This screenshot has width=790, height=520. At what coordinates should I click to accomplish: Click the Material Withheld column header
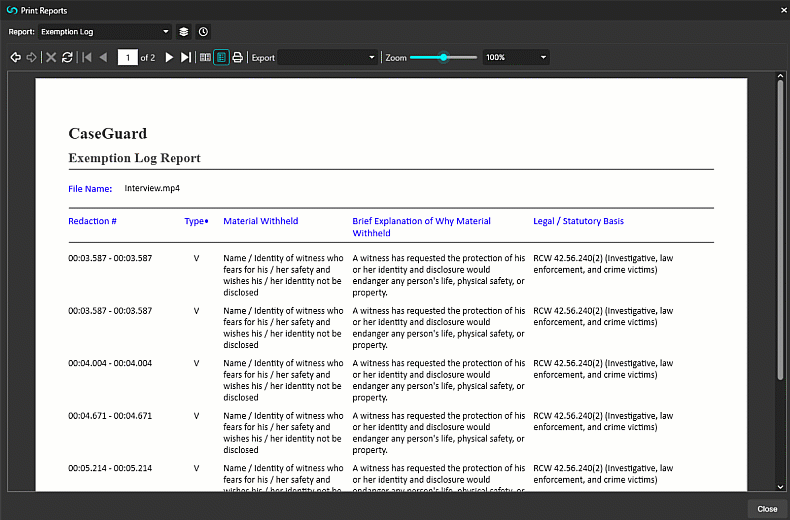pos(260,221)
